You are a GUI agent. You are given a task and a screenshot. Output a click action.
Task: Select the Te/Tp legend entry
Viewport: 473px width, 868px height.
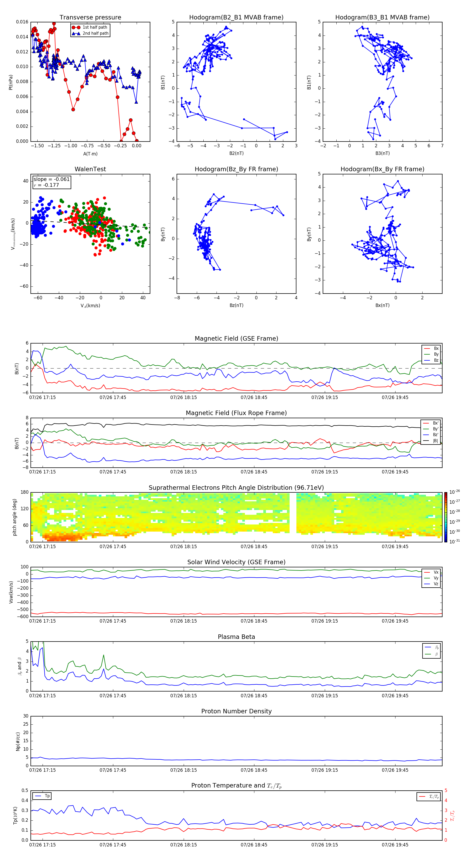[429, 796]
